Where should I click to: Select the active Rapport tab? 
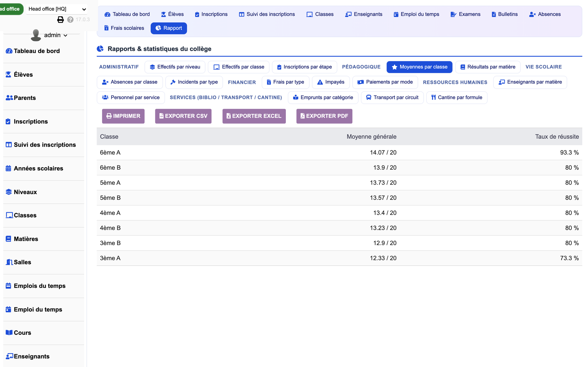click(x=169, y=28)
